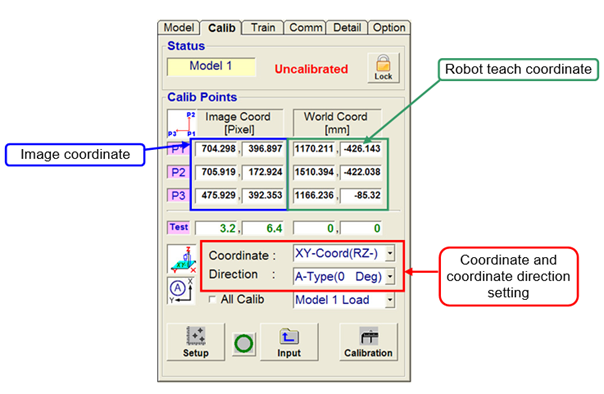
Task: Switch to the Model tab
Action: (178, 28)
